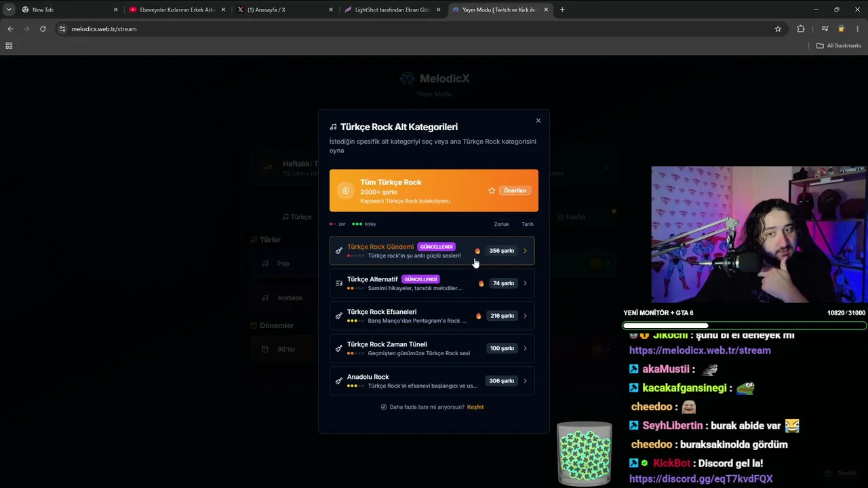
Task: Open the All Bookmarks folder
Action: (x=839, y=45)
